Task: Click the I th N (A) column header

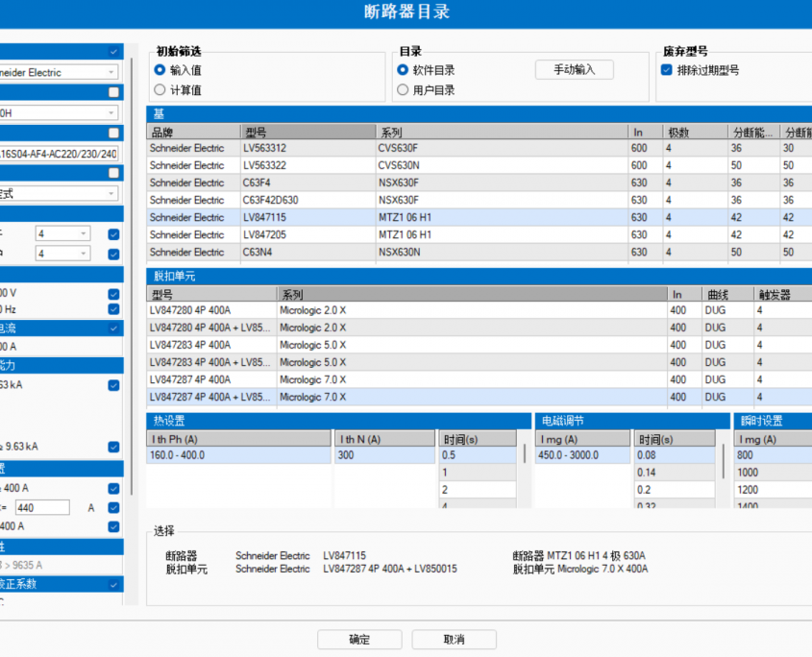Action: 384,439
